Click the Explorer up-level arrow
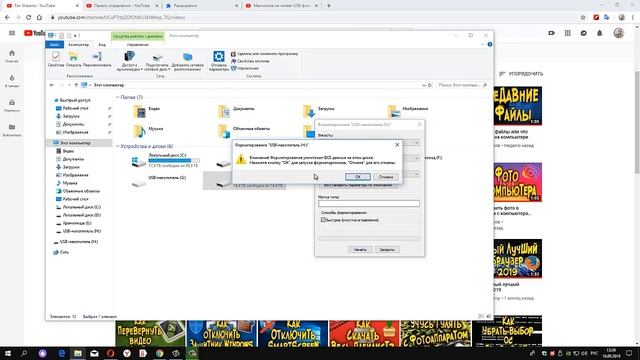Viewport: 640px width, 360px height. pyautogui.click(x=76, y=85)
